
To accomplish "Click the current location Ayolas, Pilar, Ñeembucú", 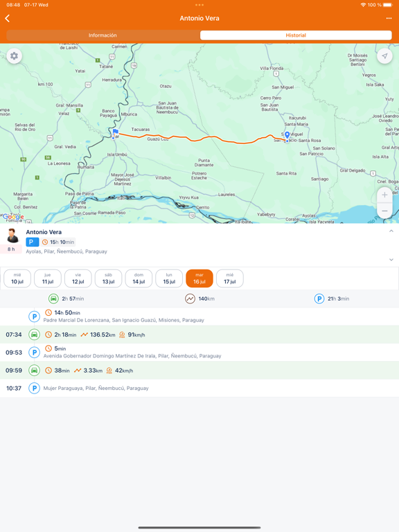I will (66, 251).
